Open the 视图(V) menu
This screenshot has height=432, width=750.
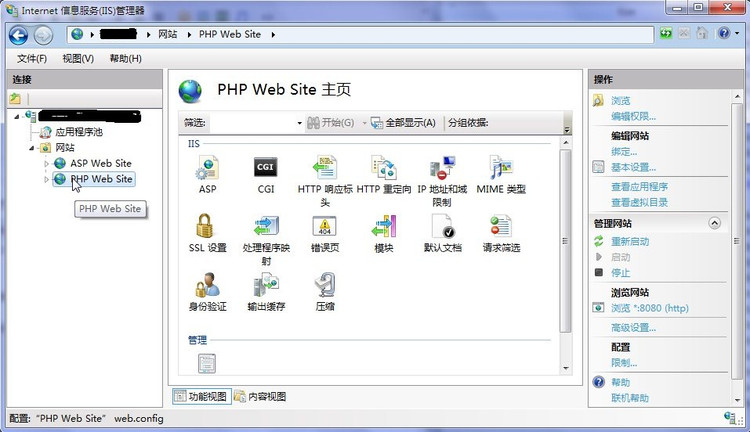tap(78, 58)
